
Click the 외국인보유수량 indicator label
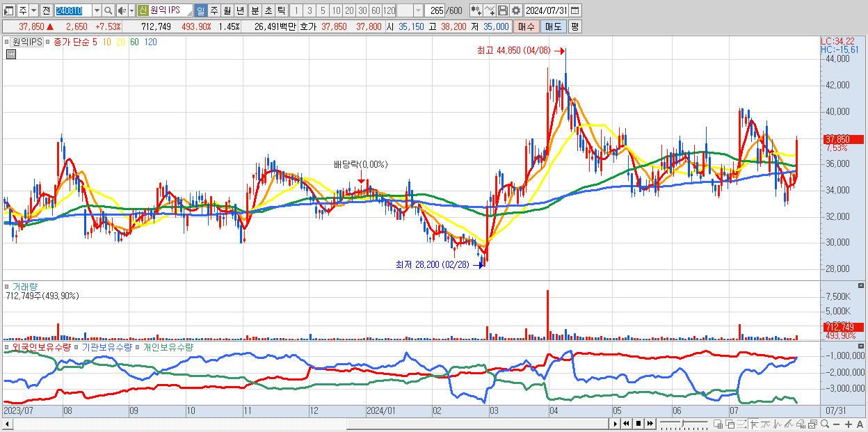(x=40, y=347)
